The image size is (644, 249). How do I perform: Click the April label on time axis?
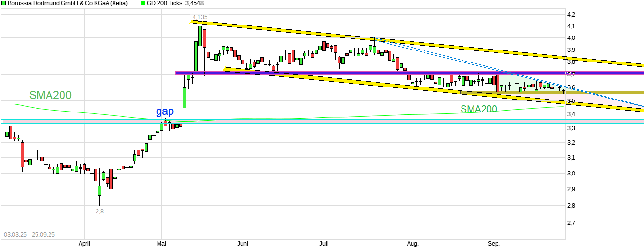85,244
